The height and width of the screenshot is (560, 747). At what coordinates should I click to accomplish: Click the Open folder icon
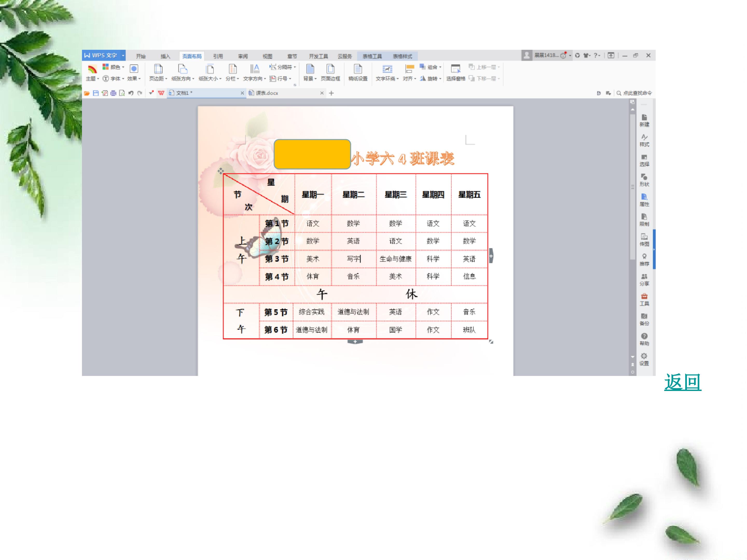coord(87,93)
